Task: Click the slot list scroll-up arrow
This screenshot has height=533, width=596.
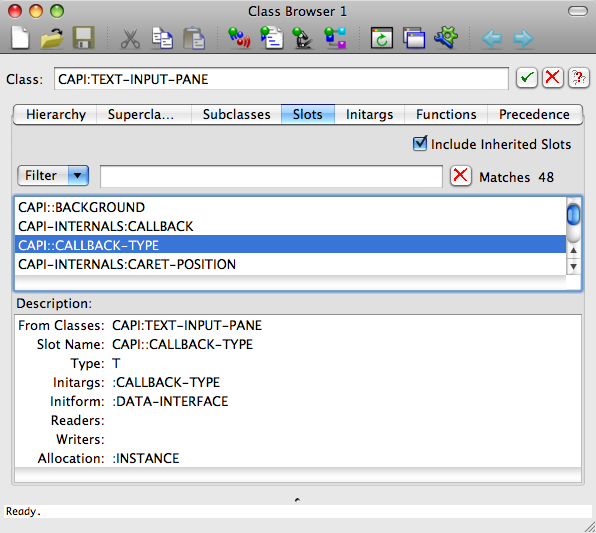Action: pyautogui.click(x=573, y=251)
